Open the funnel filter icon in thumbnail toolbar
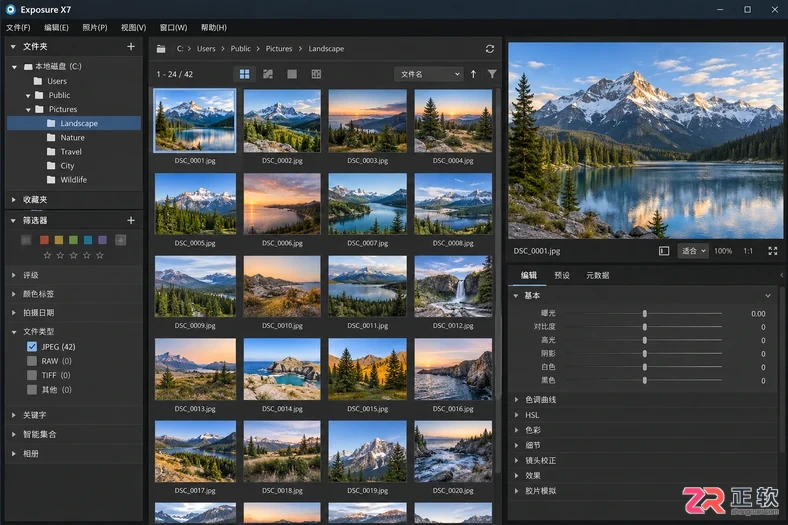The image size is (788, 525). (x=492, y=74)
